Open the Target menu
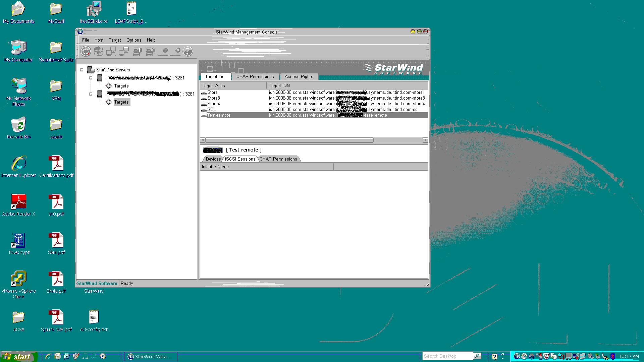644x362 pixels. (x=115, y=40)
